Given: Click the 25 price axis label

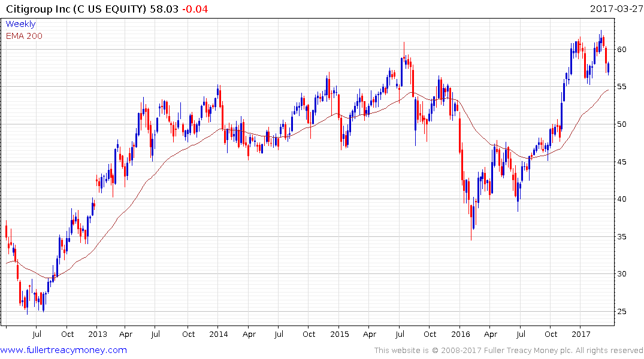Looking at the screenshot, I should tap(622, 311).
